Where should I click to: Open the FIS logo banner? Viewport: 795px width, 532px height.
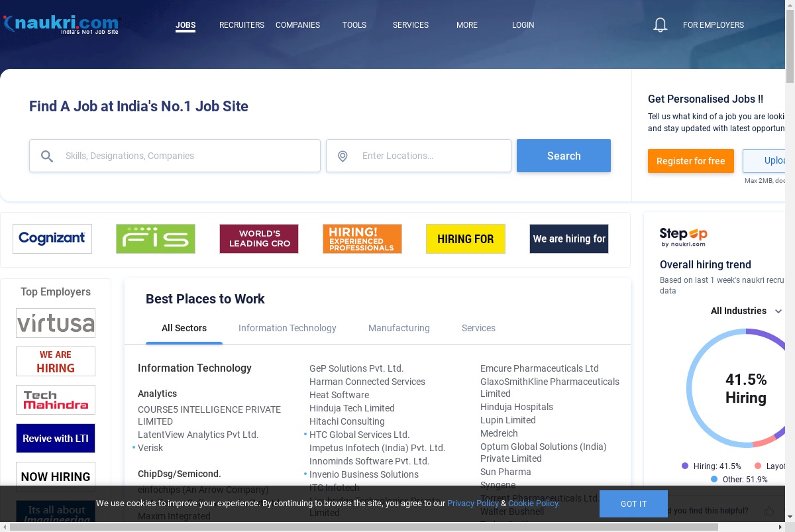pyautogui.click(x=156, y=239)
